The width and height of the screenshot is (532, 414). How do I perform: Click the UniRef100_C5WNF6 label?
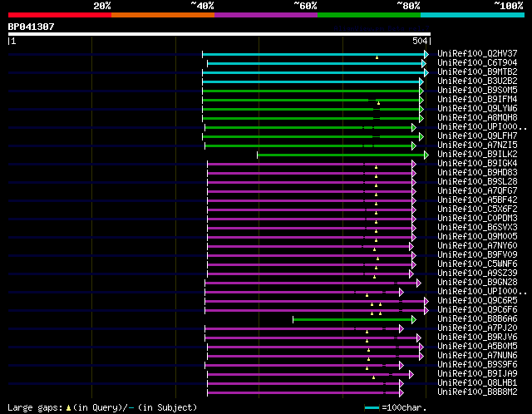(477, 264)
